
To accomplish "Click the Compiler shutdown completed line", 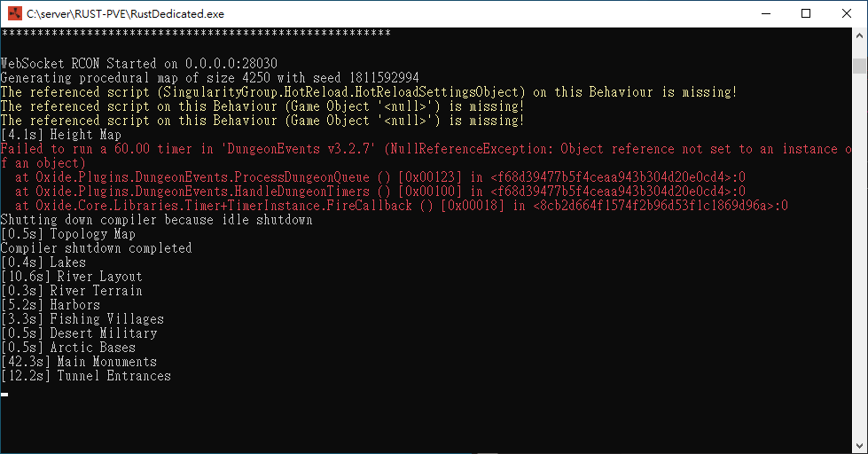I will (x=97, y=248).
